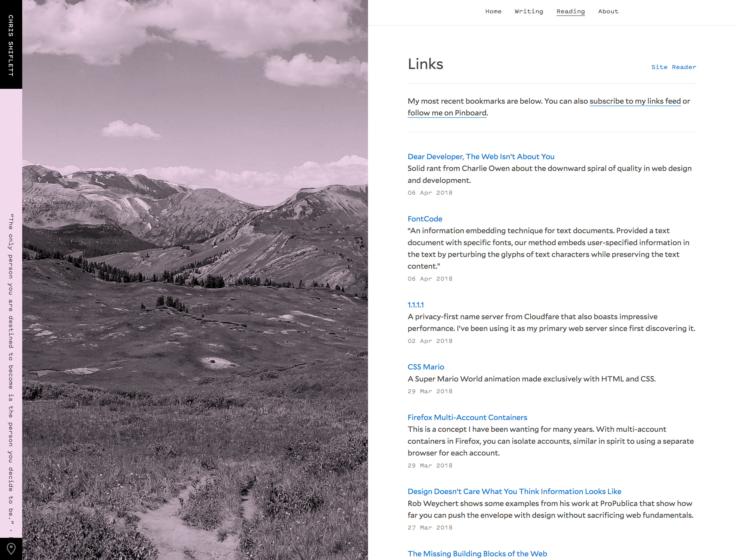Open the 1.1.1.1 bookmark link
736x560 pixels.
point(415,305)
